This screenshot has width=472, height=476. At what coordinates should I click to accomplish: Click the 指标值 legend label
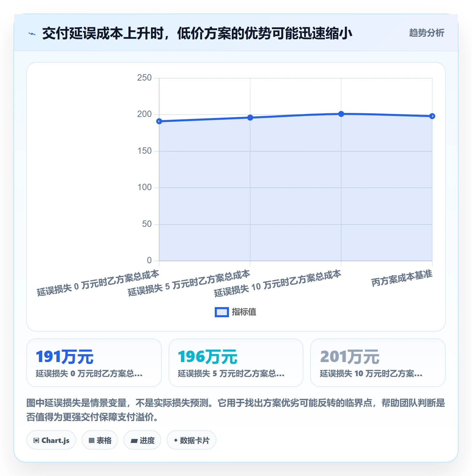point(244,312)
